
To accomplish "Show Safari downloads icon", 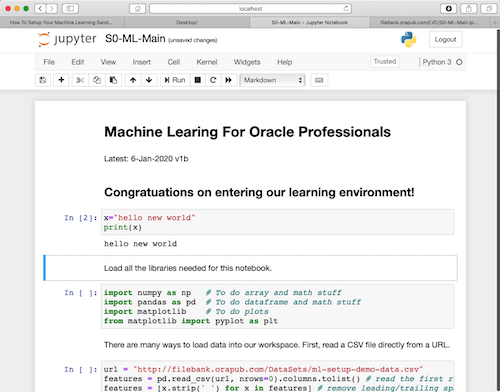I will click(x=449, y=9).
